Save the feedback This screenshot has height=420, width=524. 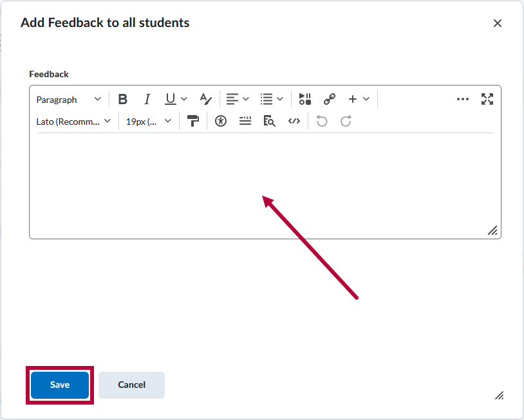click(60, 385)
